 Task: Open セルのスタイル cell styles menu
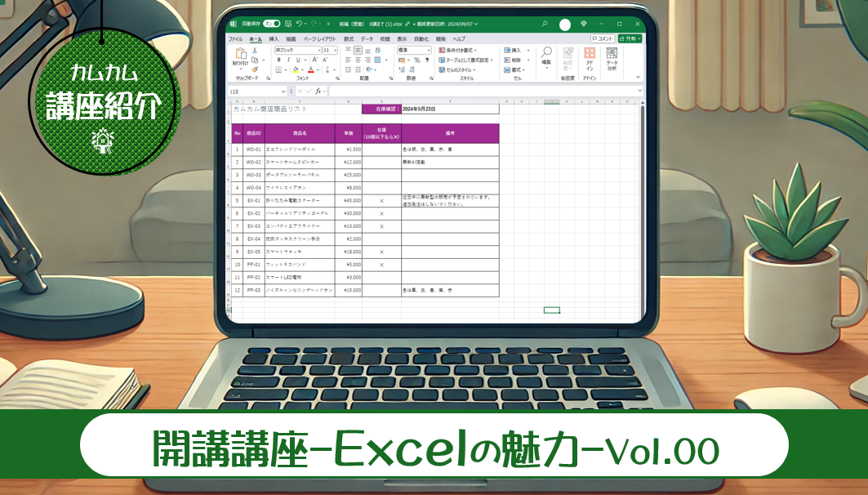[x=457, y=69]
